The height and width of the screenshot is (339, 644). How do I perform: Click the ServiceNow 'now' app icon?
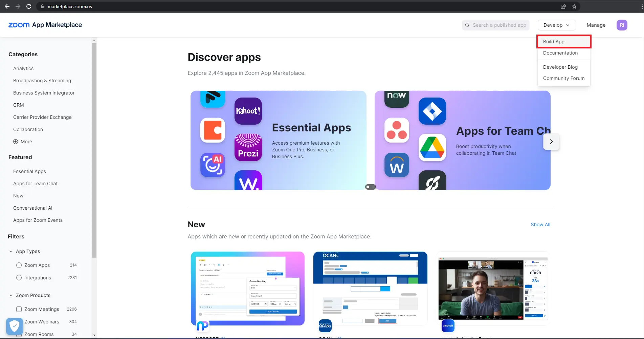coord(397,99)
